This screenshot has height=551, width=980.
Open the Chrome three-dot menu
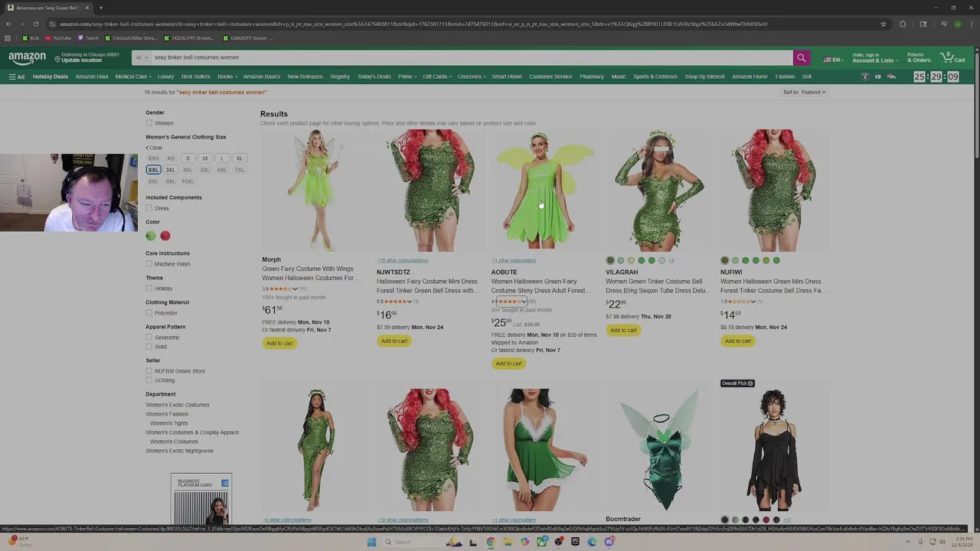pyautogui.click(x=971, y=24)
